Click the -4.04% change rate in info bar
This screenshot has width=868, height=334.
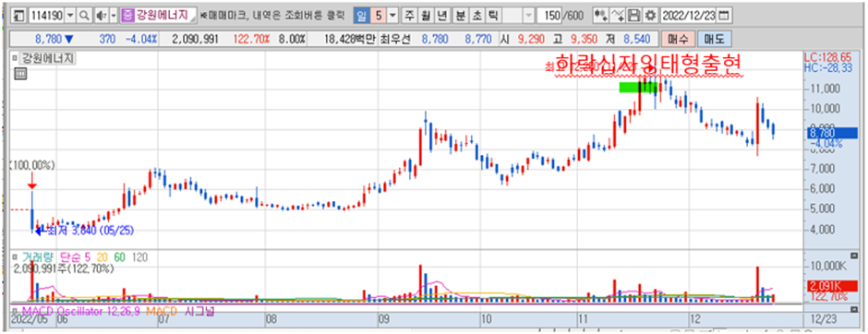point(141,40)
